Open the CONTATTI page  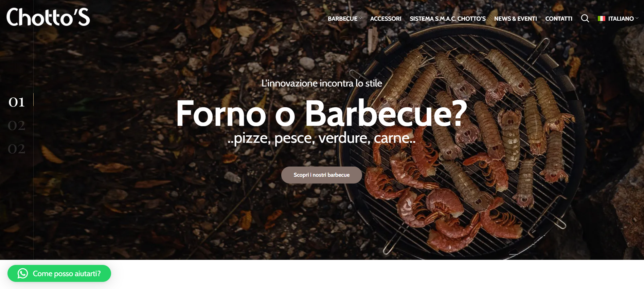[559, 19]
